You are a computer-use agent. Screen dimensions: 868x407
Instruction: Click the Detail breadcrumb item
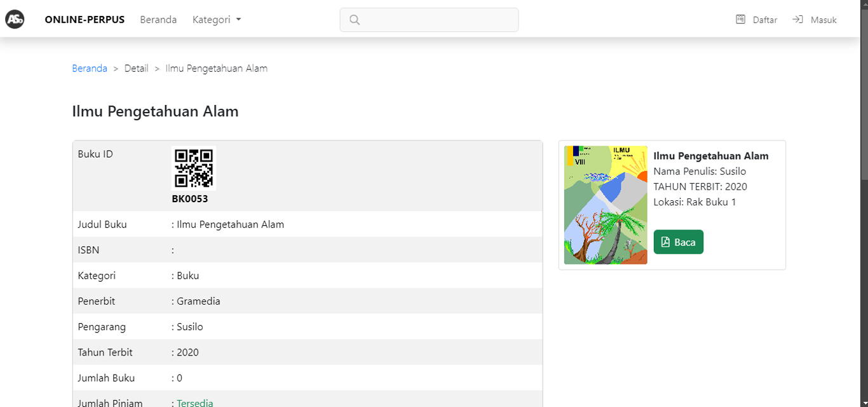tap(136, 68)
